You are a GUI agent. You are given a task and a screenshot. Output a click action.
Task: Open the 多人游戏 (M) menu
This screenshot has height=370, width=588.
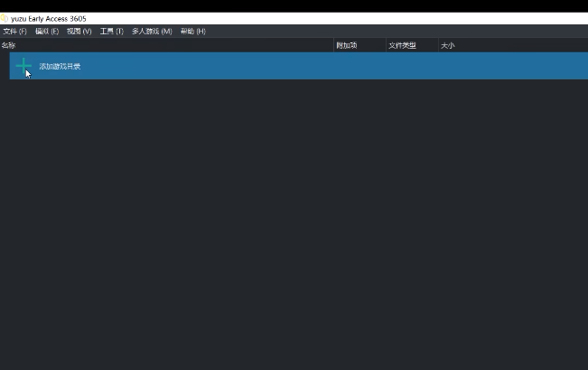151,32
